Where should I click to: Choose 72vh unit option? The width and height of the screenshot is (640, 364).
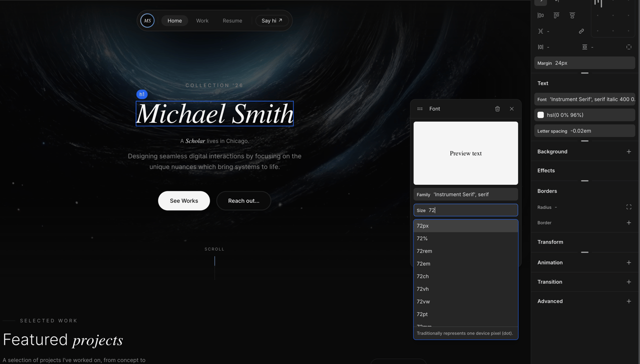[465, 289]
